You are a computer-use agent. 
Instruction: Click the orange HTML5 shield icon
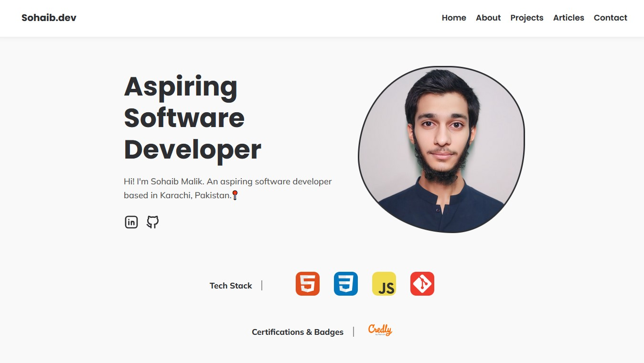pos(307,283)
